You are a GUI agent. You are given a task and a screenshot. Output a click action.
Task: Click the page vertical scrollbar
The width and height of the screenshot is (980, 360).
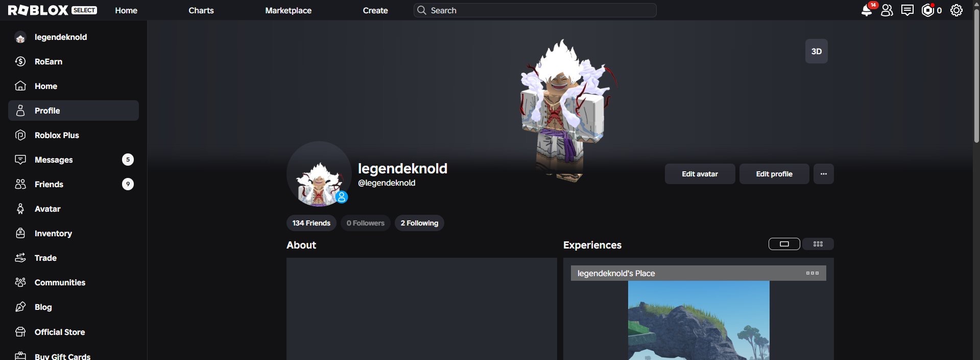click(976, 77)
